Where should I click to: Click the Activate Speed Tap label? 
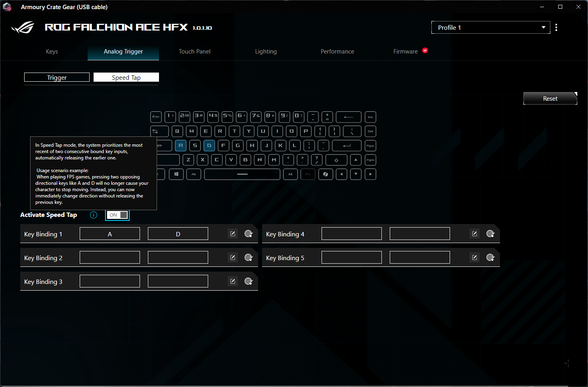[48, 215]
